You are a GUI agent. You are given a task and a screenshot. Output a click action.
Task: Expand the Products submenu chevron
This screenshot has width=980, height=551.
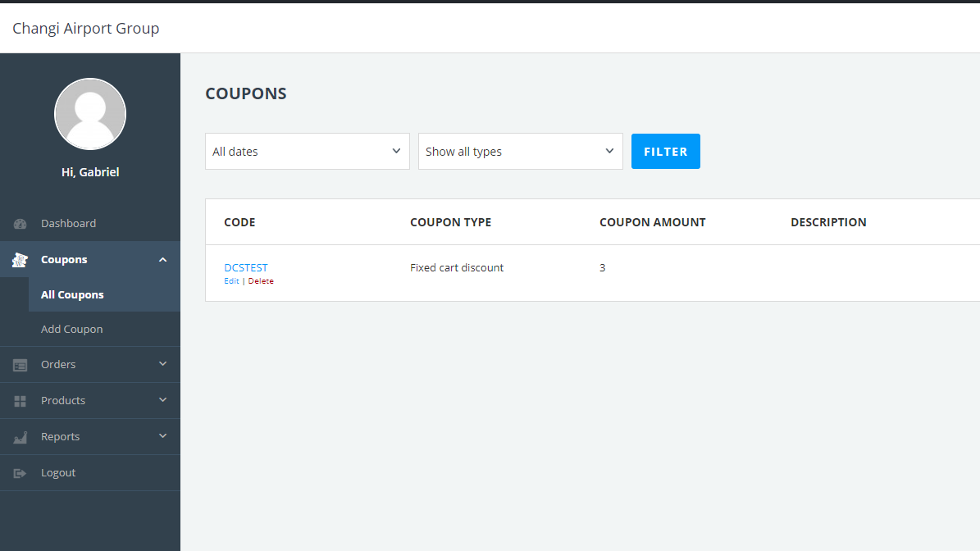[162, 400]
